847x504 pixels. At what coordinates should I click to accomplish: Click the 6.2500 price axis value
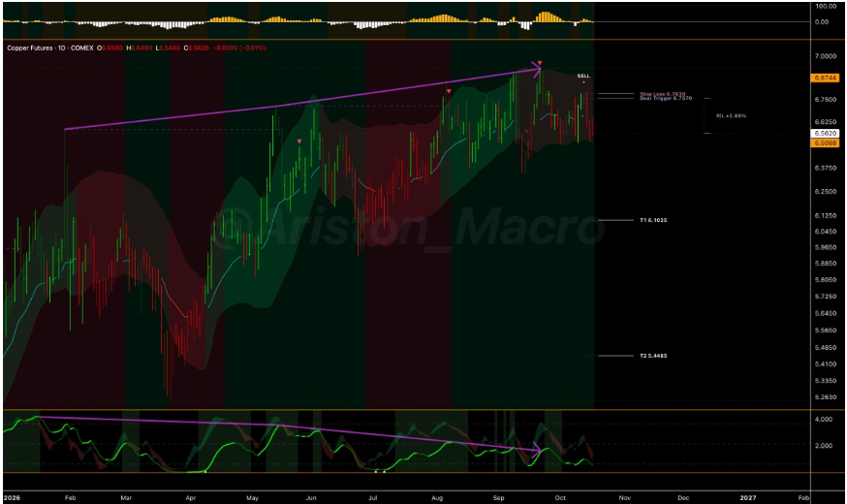[826, 192]
